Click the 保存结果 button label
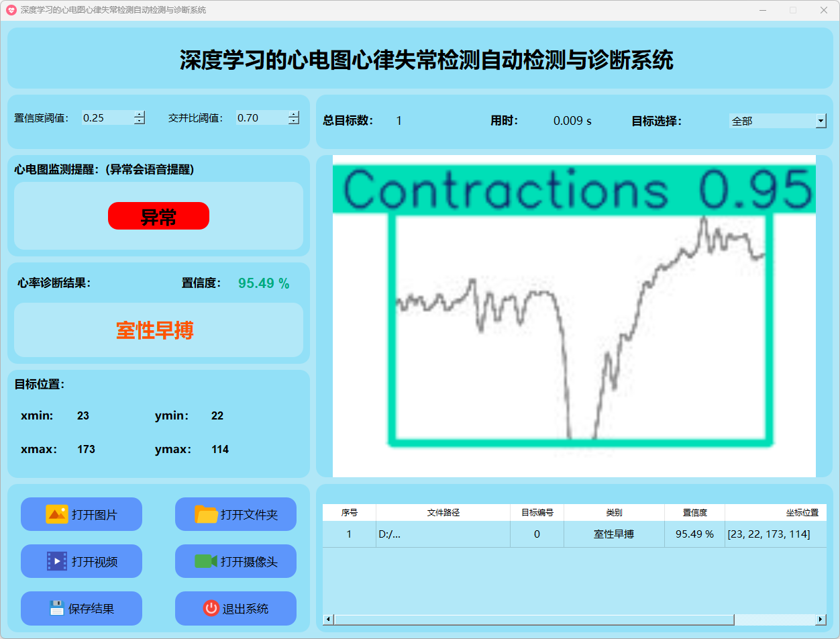840x639 pixels. tap(91, 609)
